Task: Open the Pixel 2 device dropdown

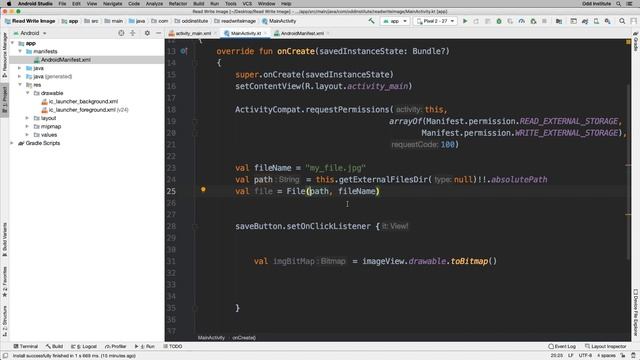Action: (x=435, y=21)
